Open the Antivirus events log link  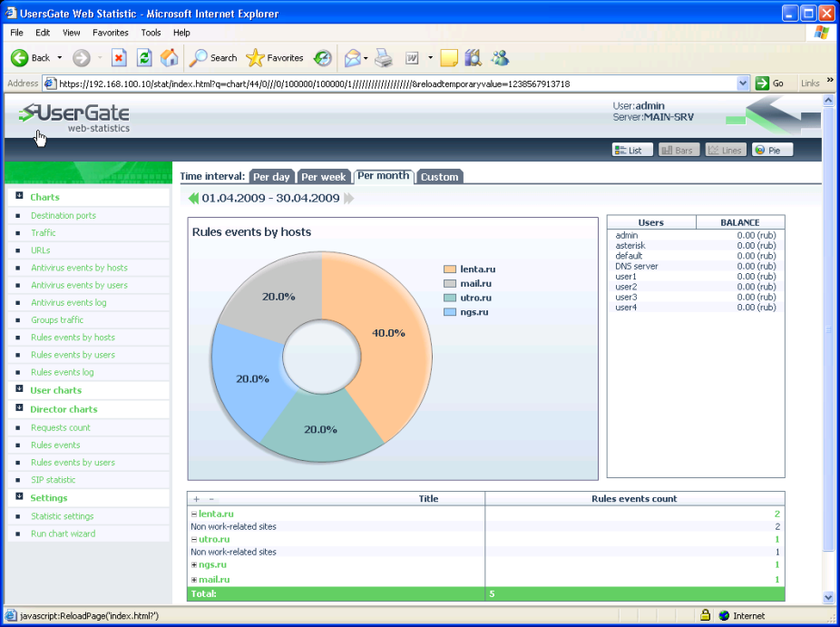[68, 302]
